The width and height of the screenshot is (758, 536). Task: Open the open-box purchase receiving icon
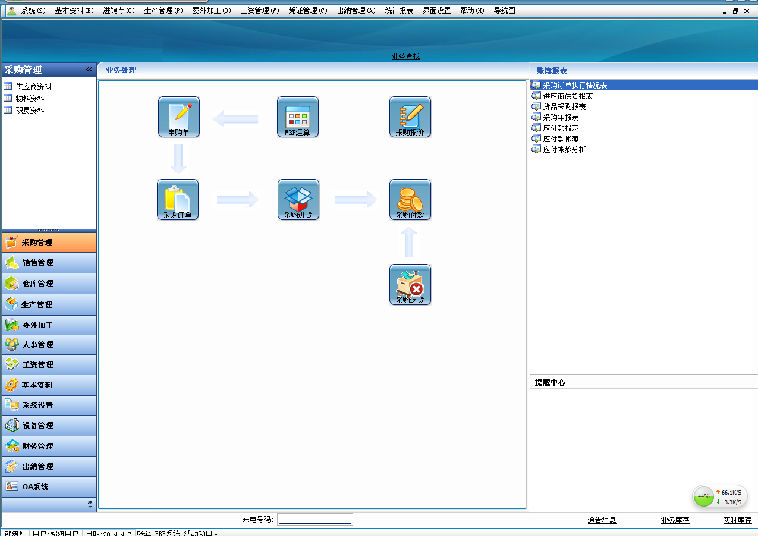pyautogui.click(x=298, y=200)
